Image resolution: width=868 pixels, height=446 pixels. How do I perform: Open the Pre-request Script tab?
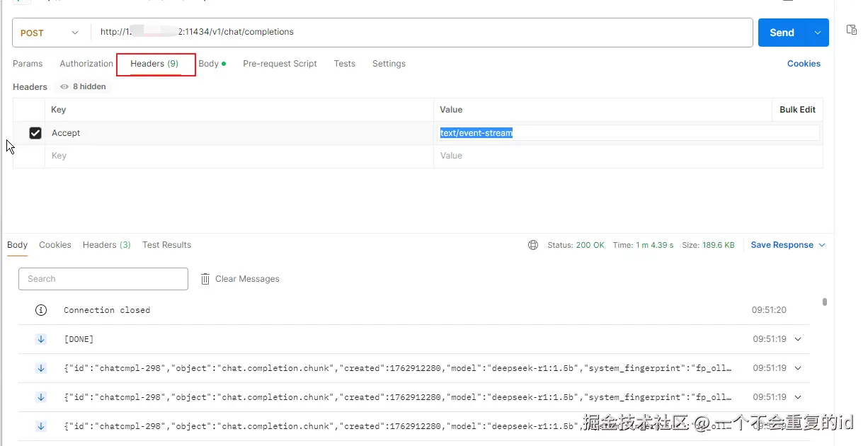click(x=280, y=64)
